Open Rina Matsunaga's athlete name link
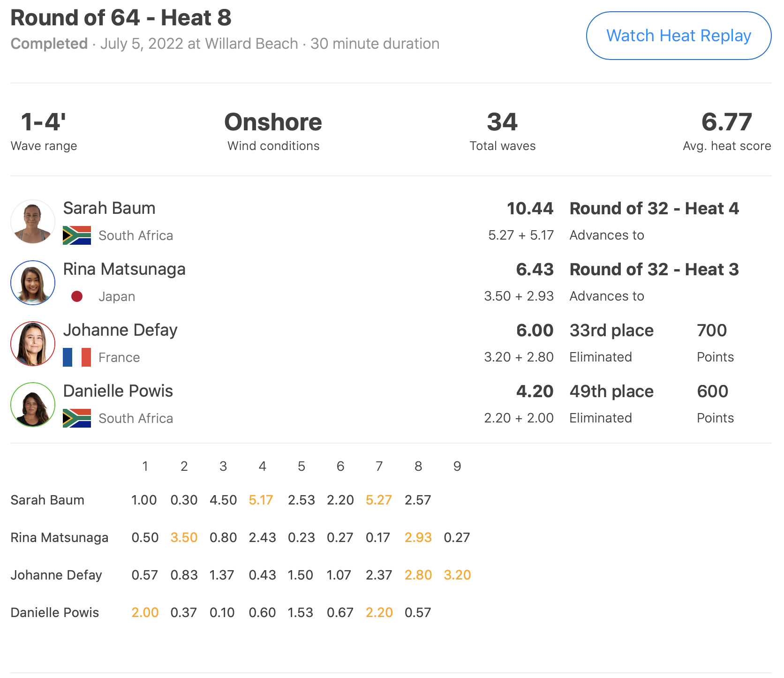This screenshot has height=678, width=784. point(124,269)
